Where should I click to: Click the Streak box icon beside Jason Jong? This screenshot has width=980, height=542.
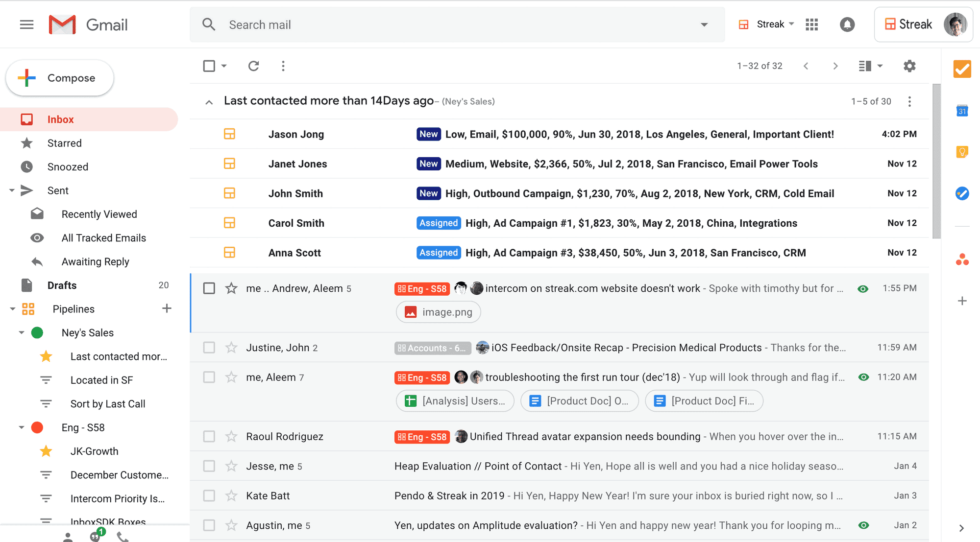(x=229, y=134)
